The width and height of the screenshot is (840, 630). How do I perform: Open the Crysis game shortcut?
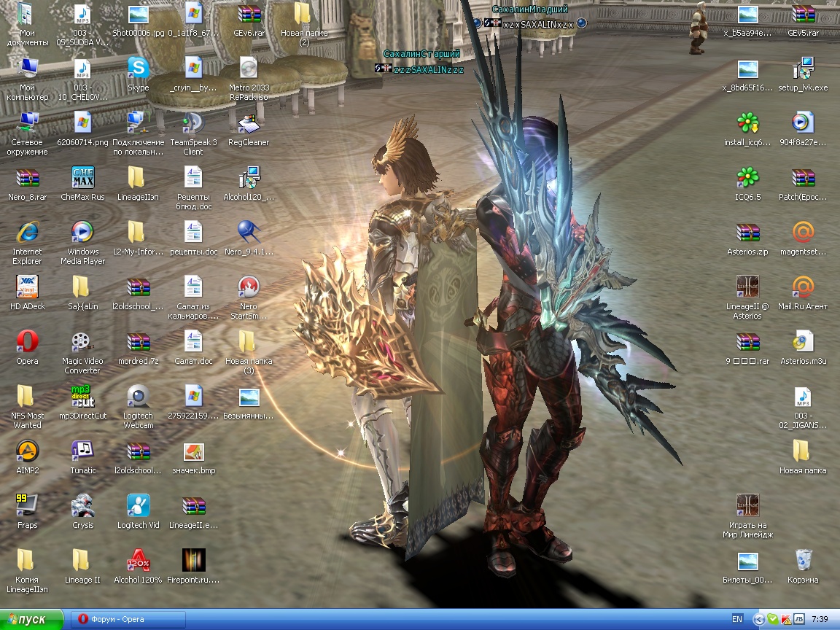82,505
